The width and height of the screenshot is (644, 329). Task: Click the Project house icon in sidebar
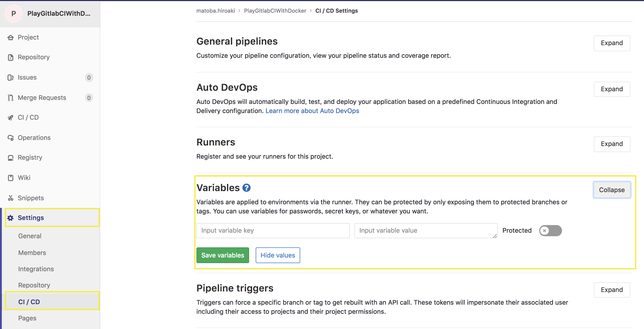point(10,38)
